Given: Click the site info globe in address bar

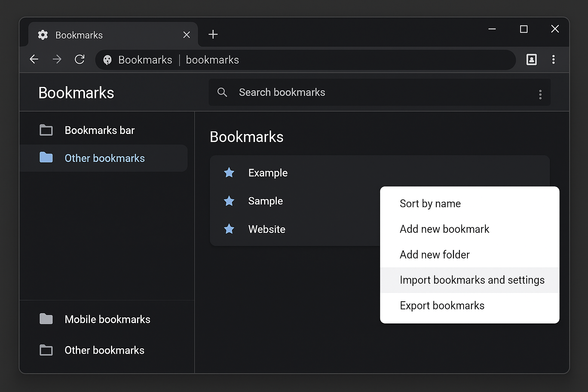Looking at the screenshot, I should [107, 60].
